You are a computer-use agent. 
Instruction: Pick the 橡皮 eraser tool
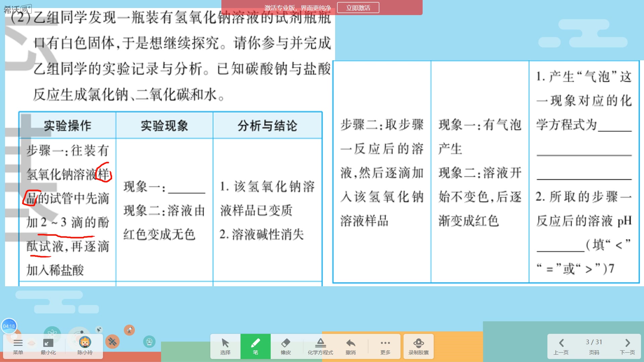tap(286, 347)
